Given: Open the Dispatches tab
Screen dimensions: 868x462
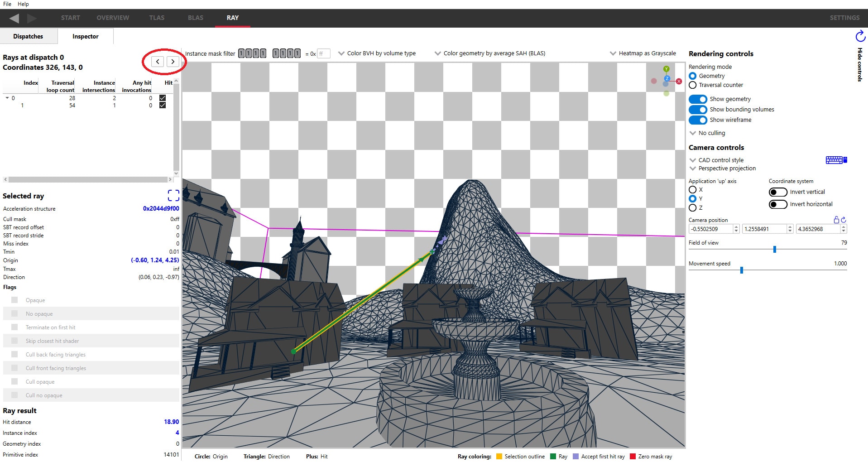Looking at the screenshot, I should point(28,36).
